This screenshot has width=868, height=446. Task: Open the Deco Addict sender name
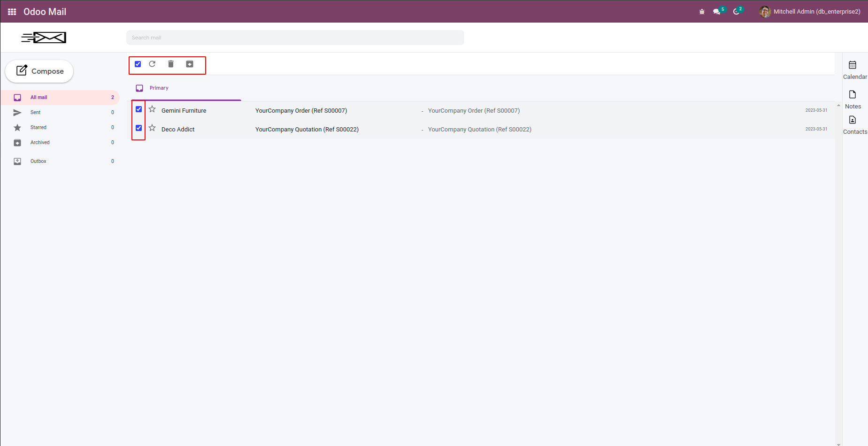pyautogui.click(x=178, y=130)
